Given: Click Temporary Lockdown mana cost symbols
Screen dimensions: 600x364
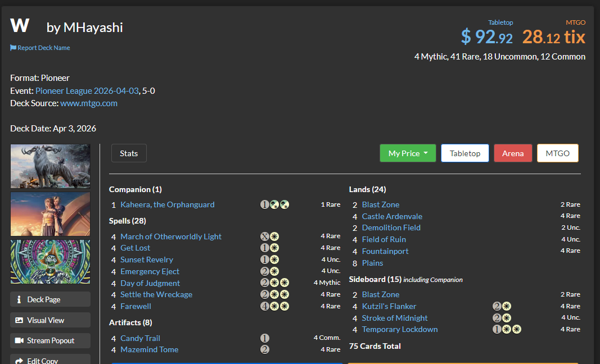Looking at the screenshot, I should point(507,329).
